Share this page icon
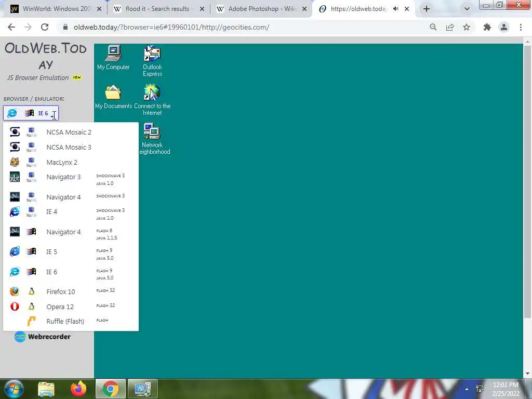 click(x=450, y=27)
